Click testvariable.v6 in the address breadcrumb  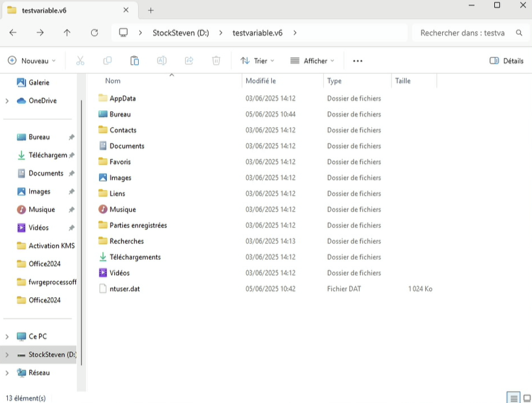point(258,32)
